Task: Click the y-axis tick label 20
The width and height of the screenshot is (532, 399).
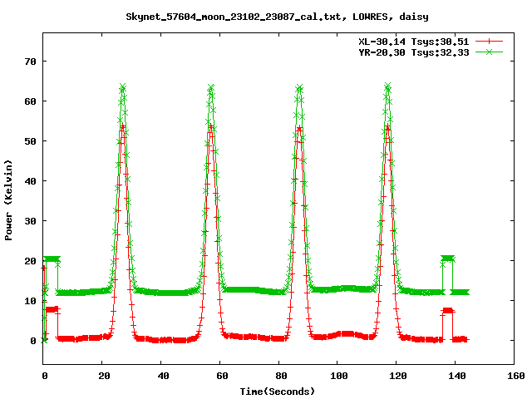Action: click(30, 261)
